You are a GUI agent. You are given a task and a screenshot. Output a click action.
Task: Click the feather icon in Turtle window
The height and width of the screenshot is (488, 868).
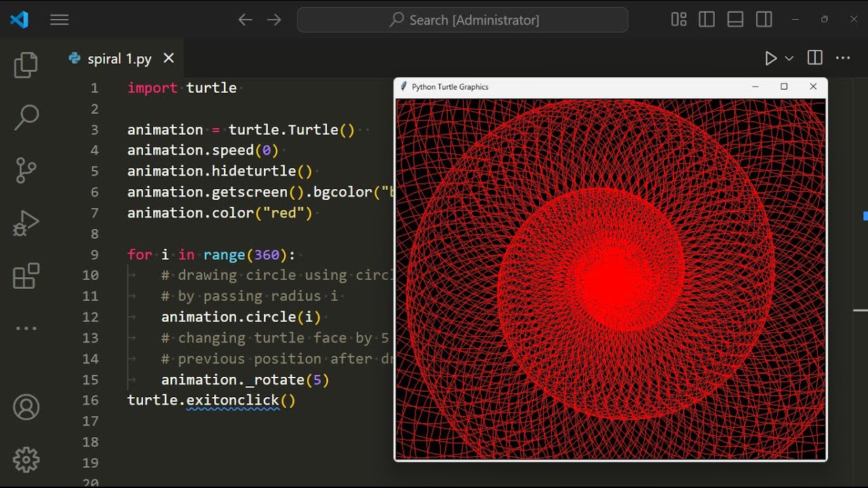tap(403, 87)
